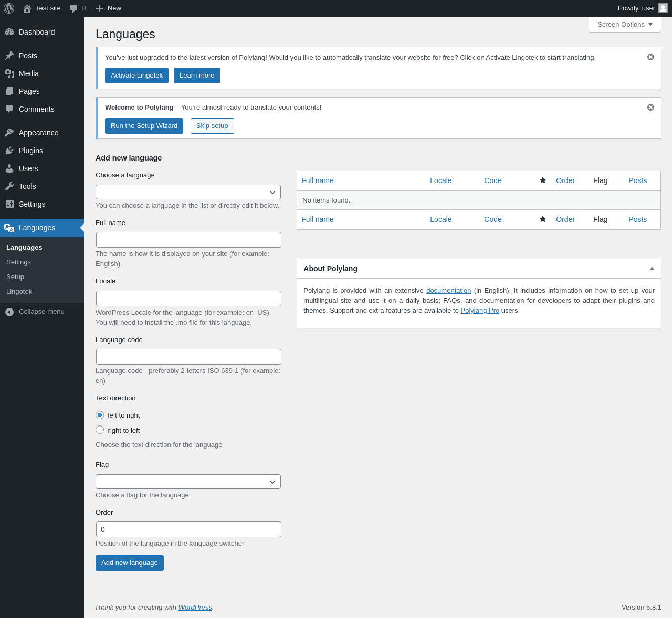This screenshot has width=672, height=618.
Task: Dismiss the Lingotek upgrade notice
Action: point(650,57)
